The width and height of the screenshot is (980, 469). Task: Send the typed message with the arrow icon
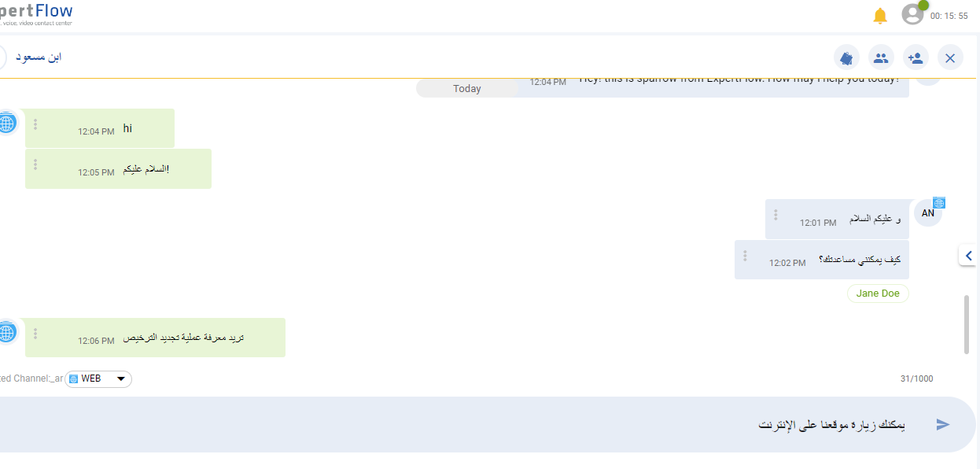point(943,425)
